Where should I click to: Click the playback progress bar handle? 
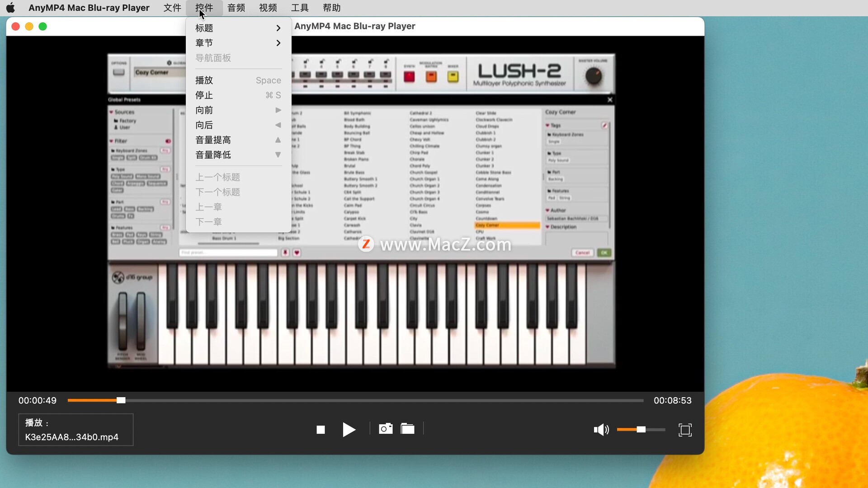121,400
